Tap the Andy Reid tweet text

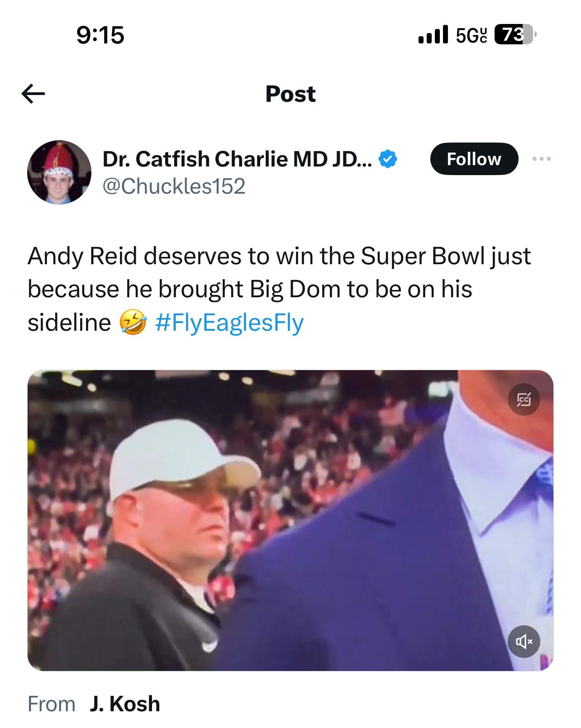[279, 289]
